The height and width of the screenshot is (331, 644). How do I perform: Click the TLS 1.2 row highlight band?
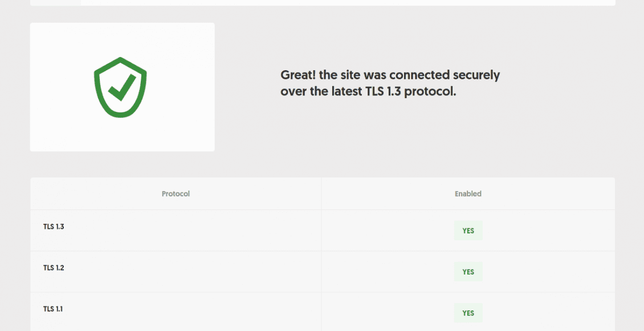322,272
